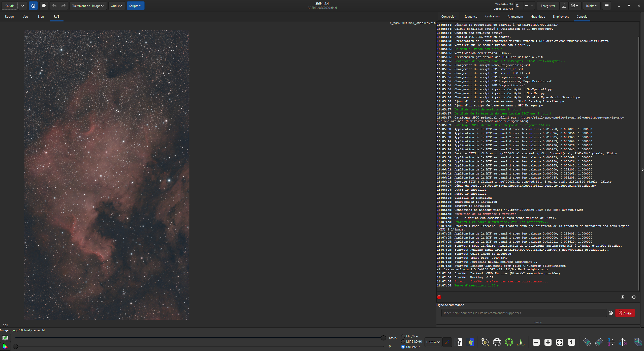The width and height of the screenshot is (644, 351).
Task: Open the Calibration tab
Action: point(492,16)
